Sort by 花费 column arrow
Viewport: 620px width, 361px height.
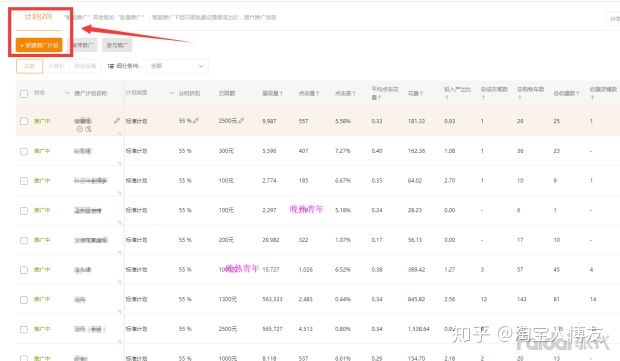422,93
